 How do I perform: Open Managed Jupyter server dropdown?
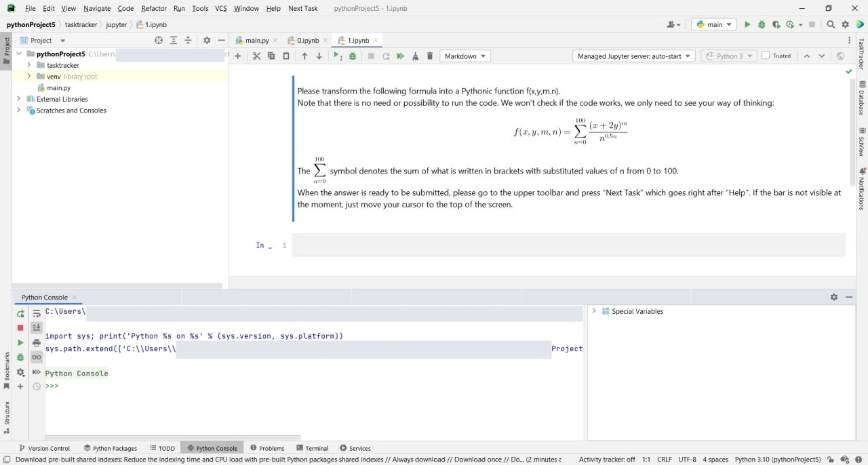tap(634, 56)
